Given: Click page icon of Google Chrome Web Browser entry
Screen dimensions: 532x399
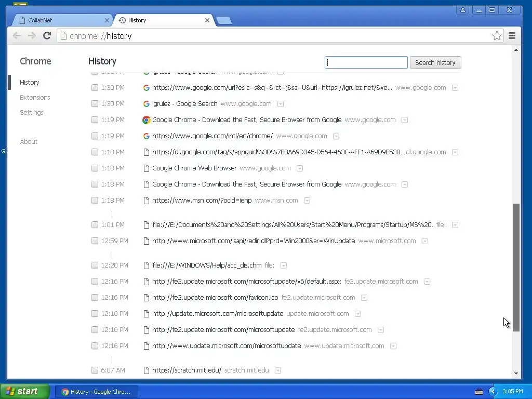Looking at the screenshot, I should (146, 168).
